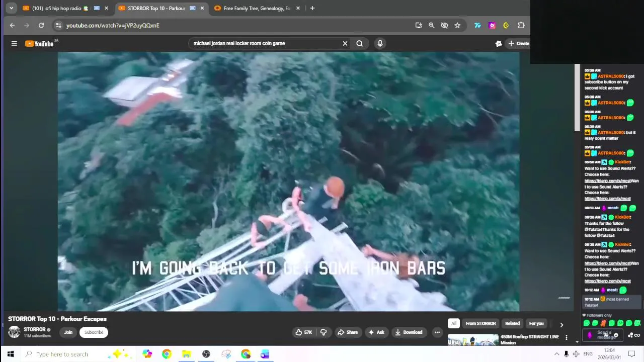This screenshot has height=362, width=644.
Task: Dislike the video with thumbs down
Action: coord(324,332)
